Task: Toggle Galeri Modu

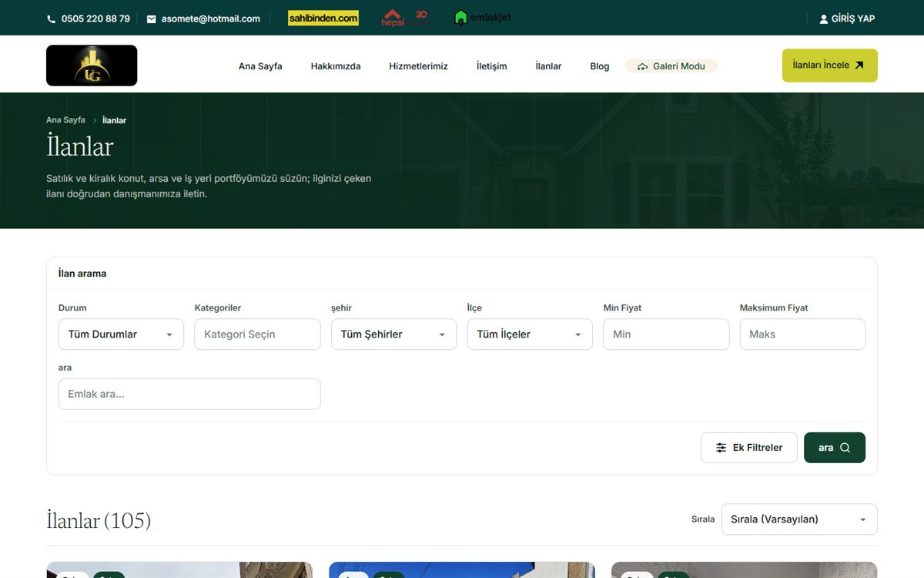Action: (671, 66)
